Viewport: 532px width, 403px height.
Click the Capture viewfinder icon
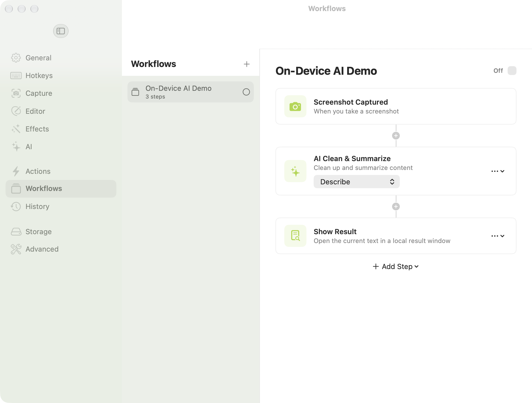click(x=16, y=93)
